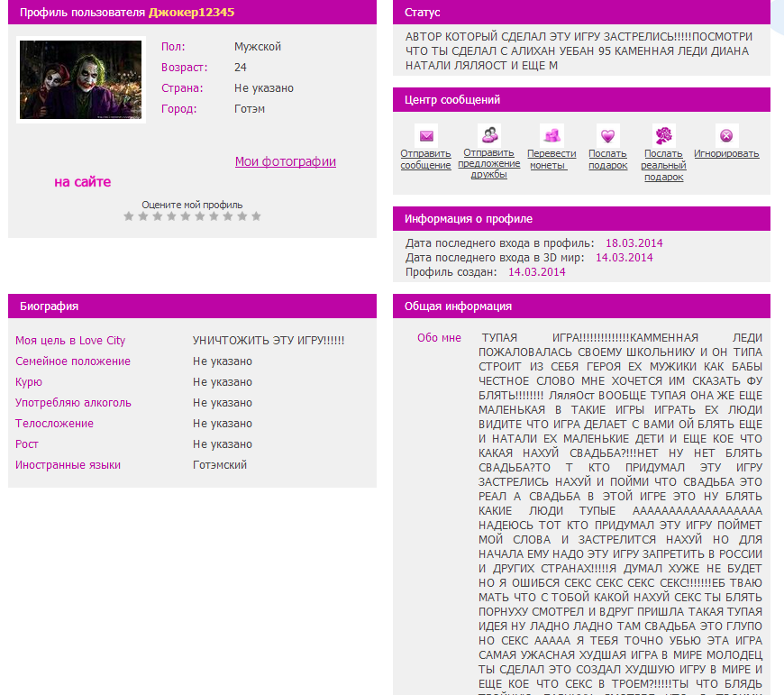Open the 'Отправить сообщение' link
This screenshot has height=695, width=784.
tap(426, 160)
